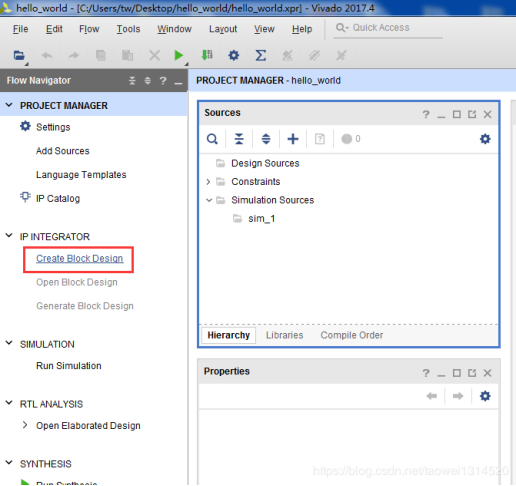Search in the Sources panel
516x486 pixels.
point(212,139)
